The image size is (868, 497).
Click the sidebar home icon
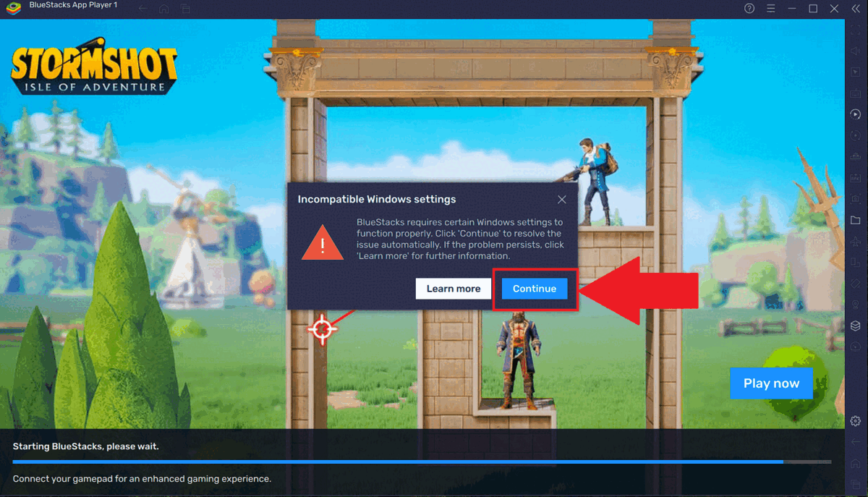[855, 463]
